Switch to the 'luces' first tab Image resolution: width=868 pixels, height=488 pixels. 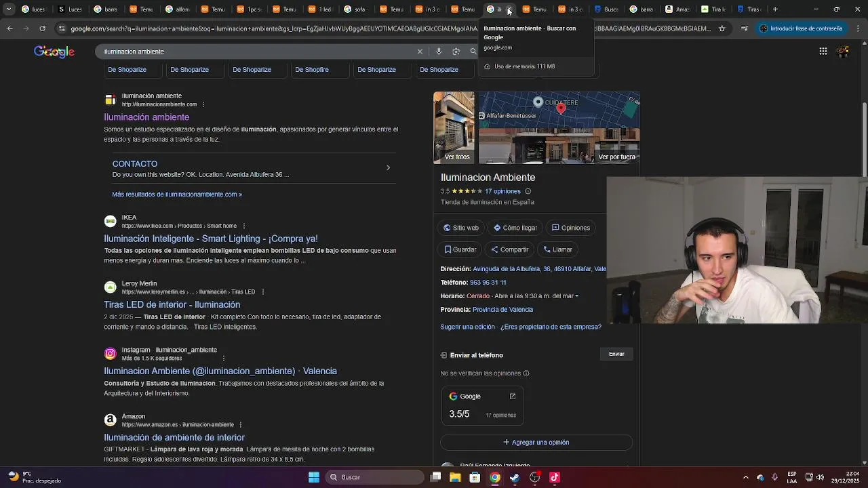tap(33, 9)
